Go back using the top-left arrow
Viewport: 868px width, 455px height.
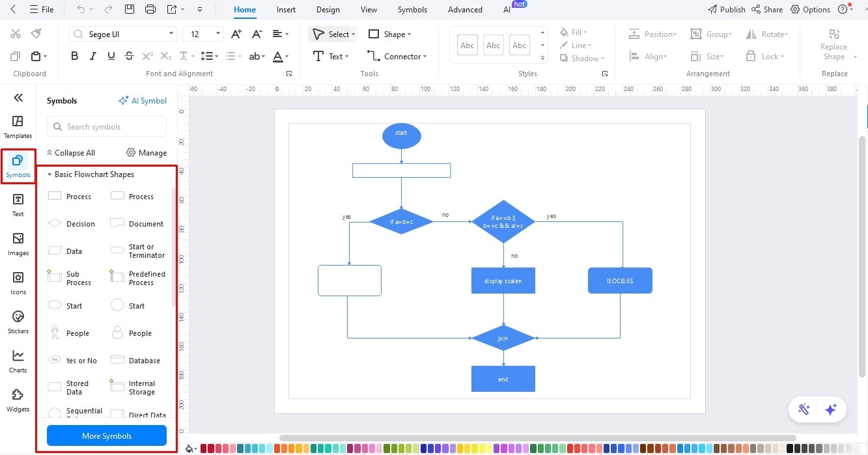pyautogui.click(x=14, y=9)
